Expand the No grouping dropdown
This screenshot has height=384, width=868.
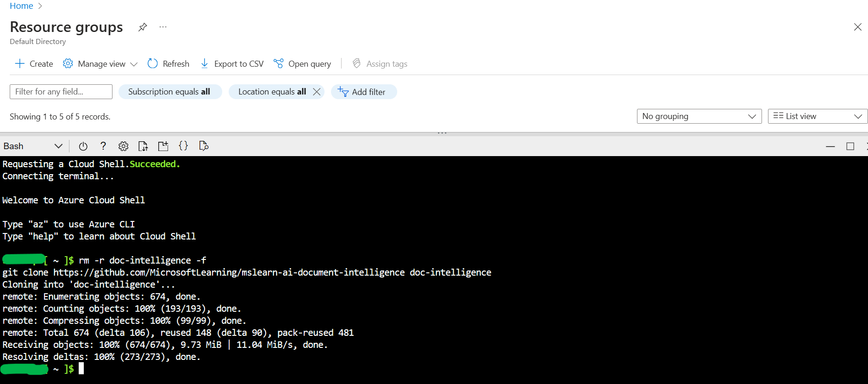(699, 116)
